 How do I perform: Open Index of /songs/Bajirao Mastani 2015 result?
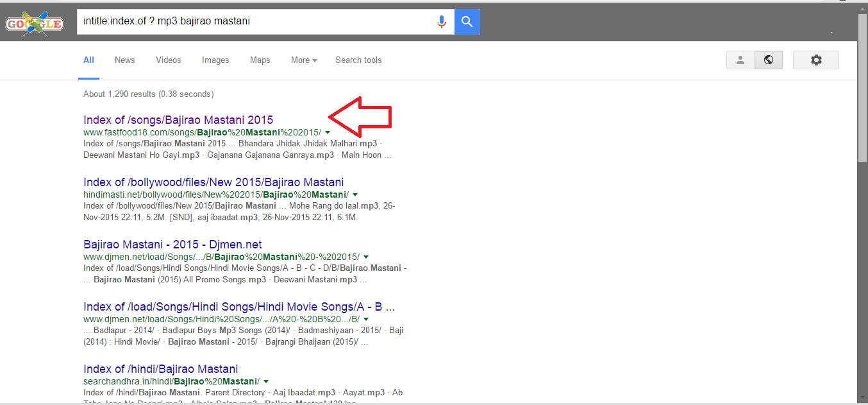click(x=178, y=119)
